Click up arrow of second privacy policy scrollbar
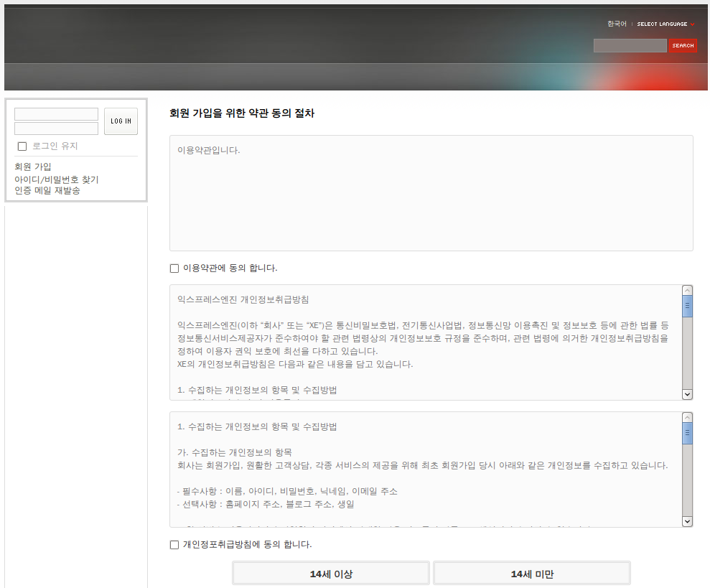The width and height of the screenshot is (710, 588). [x=687, y=418]
